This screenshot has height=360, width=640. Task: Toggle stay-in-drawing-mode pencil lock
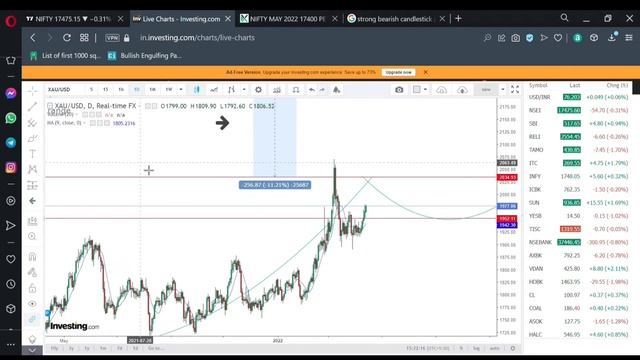(x=32, y=272)
